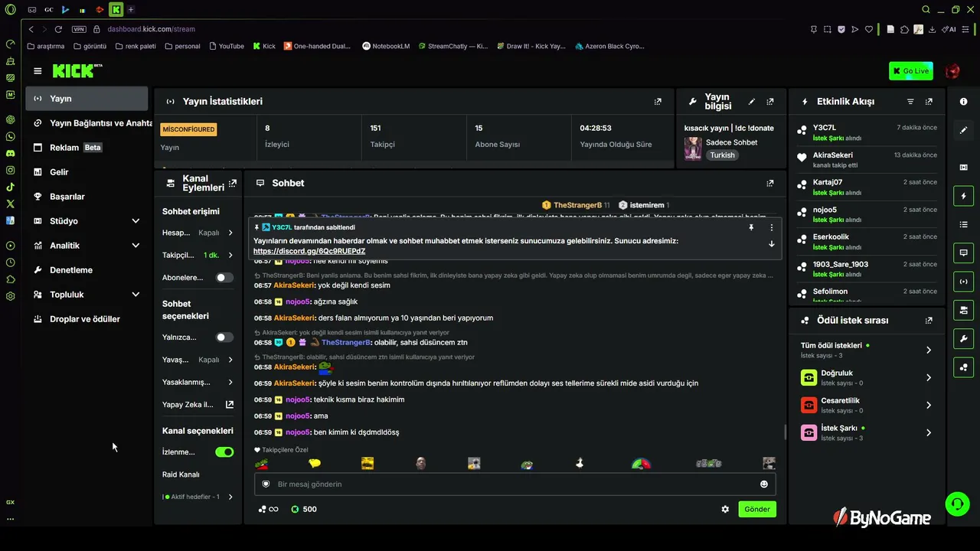Image resolution: width=980 pixels, height=551 pixels.
Task: Click the chat message input field
Action: tap(514, 484)
